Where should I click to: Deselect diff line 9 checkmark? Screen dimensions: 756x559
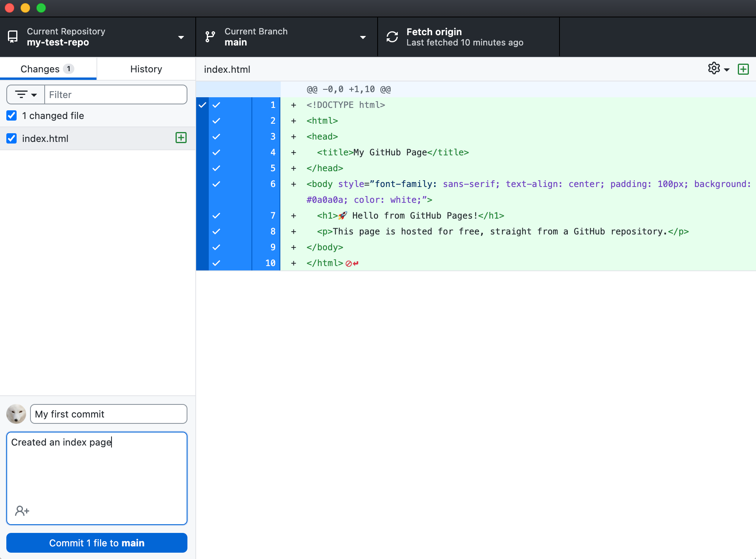click(216, 247)
